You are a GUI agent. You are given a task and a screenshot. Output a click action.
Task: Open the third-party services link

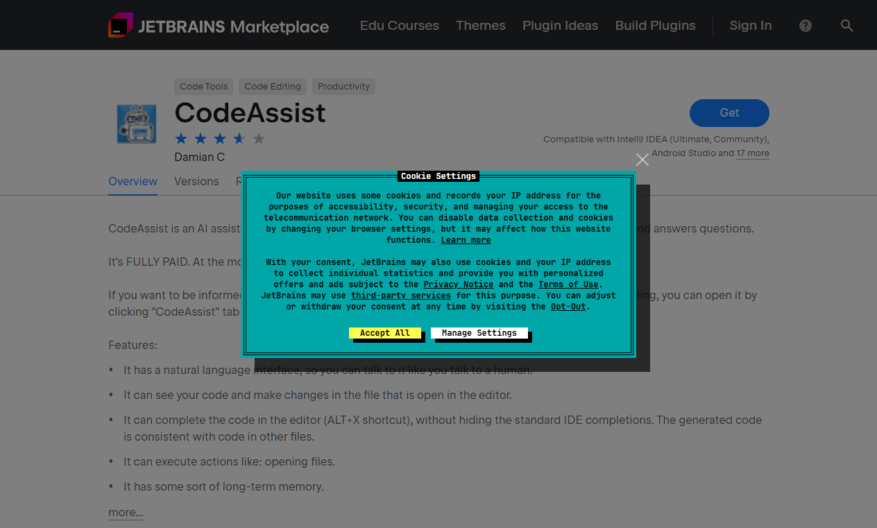coord(400,295)
